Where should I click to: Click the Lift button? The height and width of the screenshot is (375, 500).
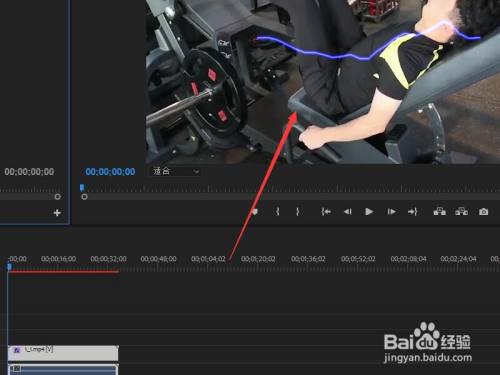pos(439,211)
